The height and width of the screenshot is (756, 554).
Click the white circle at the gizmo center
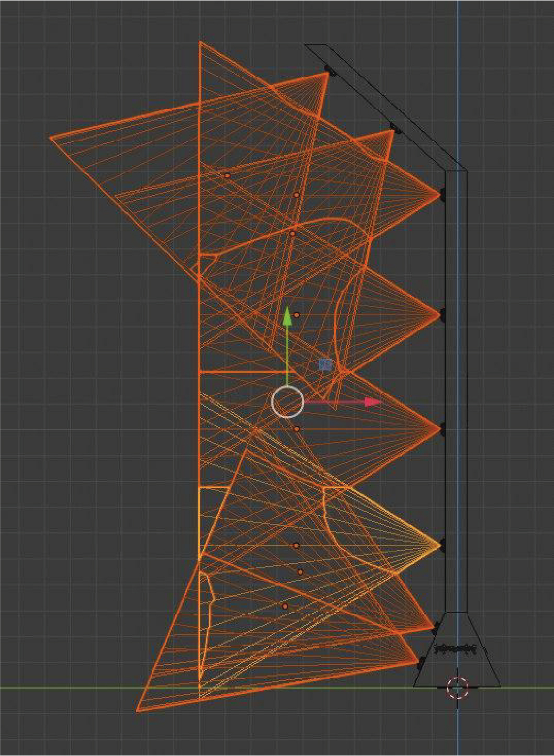pos(287,402)
